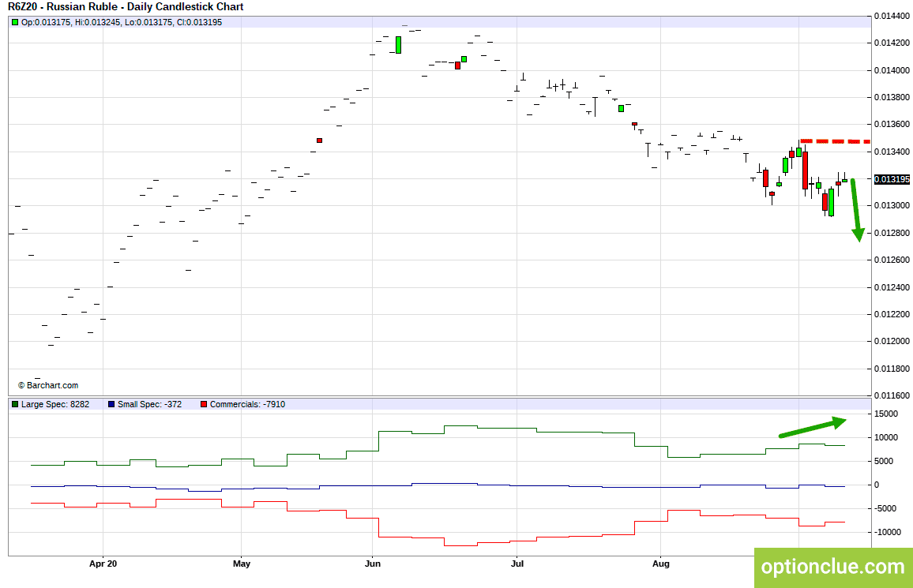The image size is (913, 588).
Task: Click the dark green Large Spec swatch
Action: 15,404
